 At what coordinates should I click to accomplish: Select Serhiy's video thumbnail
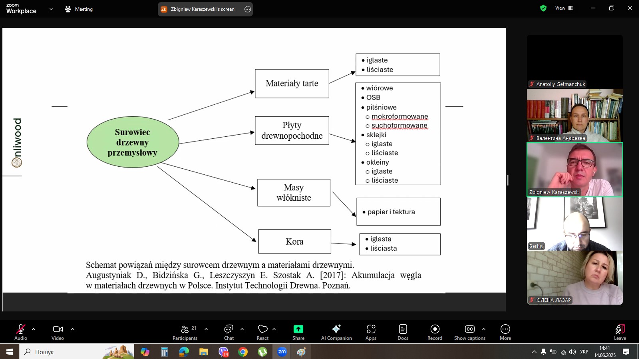tap(574, 224)
